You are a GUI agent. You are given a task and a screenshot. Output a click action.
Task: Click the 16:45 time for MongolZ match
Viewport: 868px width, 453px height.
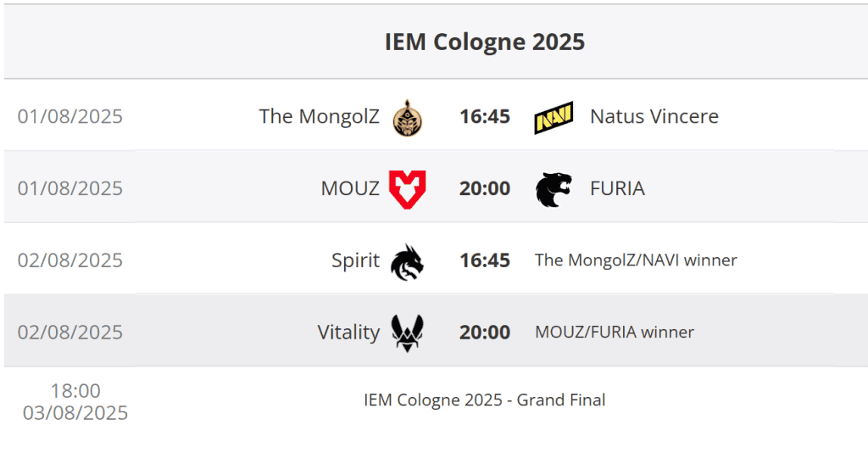[x=485, y=116]
